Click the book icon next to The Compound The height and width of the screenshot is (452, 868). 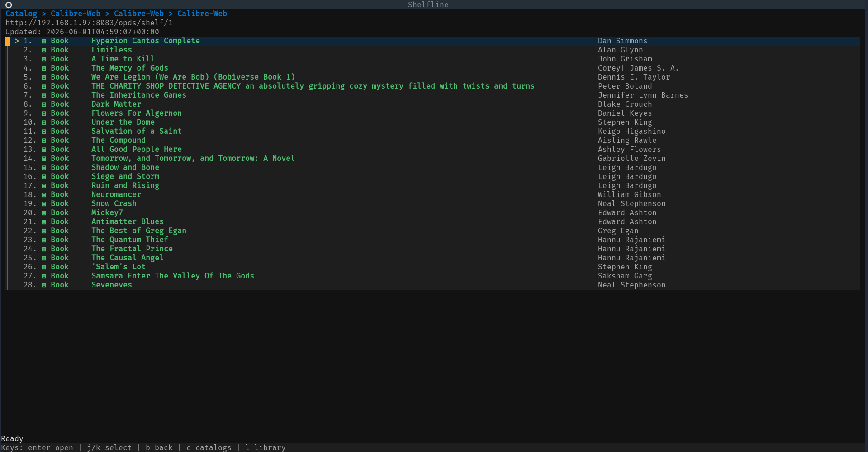click(x=44, y=141)
